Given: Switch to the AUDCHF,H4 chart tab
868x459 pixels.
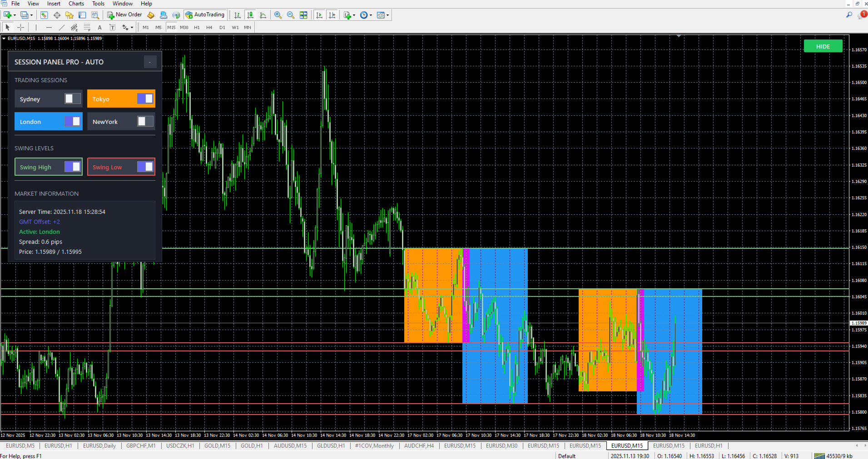Looking at the screenshot, I should tap(419, 446).
